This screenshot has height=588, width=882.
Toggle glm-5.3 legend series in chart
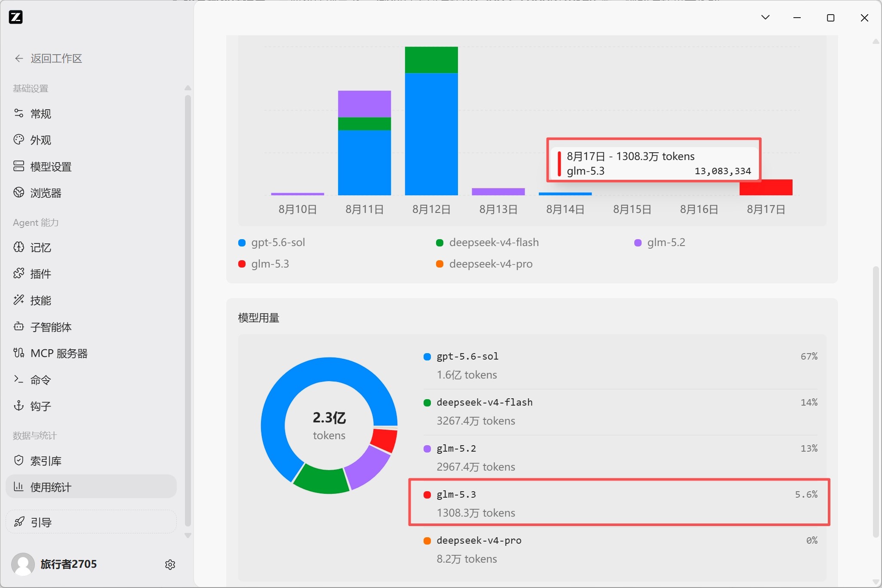264,264
